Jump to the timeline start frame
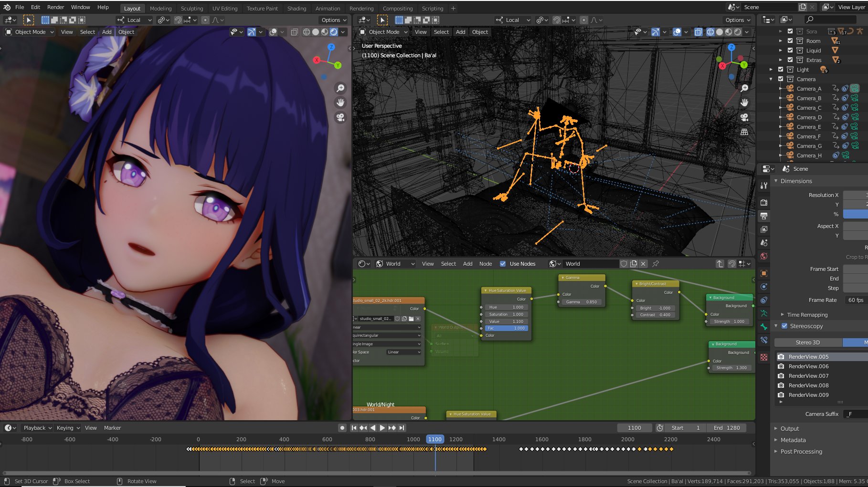Screen dimensions: 868x487 click(x=354, y=428)
